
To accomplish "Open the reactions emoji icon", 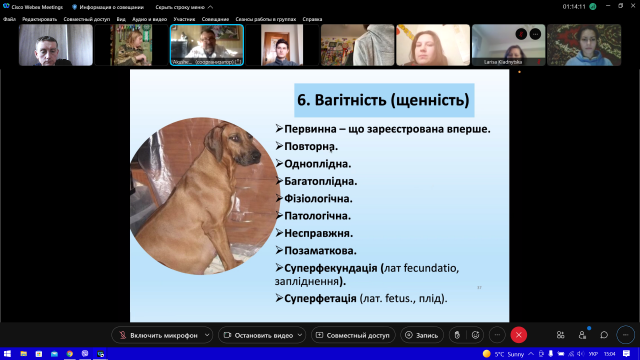I will (x=476, y=335).
